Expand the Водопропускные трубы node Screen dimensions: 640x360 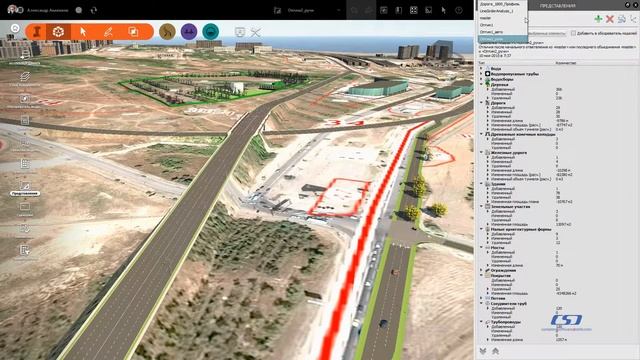coord(482,74)
